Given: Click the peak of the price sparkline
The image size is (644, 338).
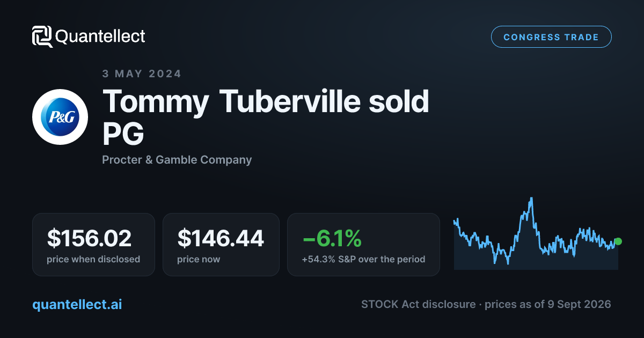Looking at the screenshot, I should tap(531, 199).
